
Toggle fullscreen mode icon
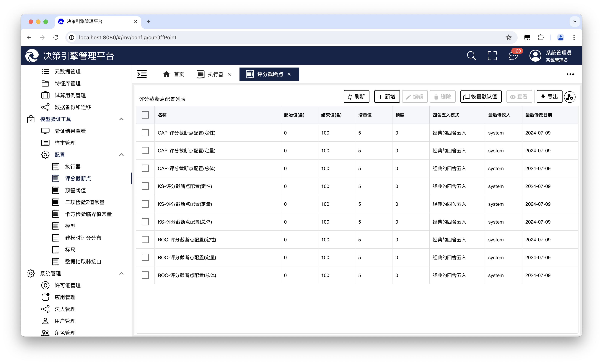coord(492,56)
